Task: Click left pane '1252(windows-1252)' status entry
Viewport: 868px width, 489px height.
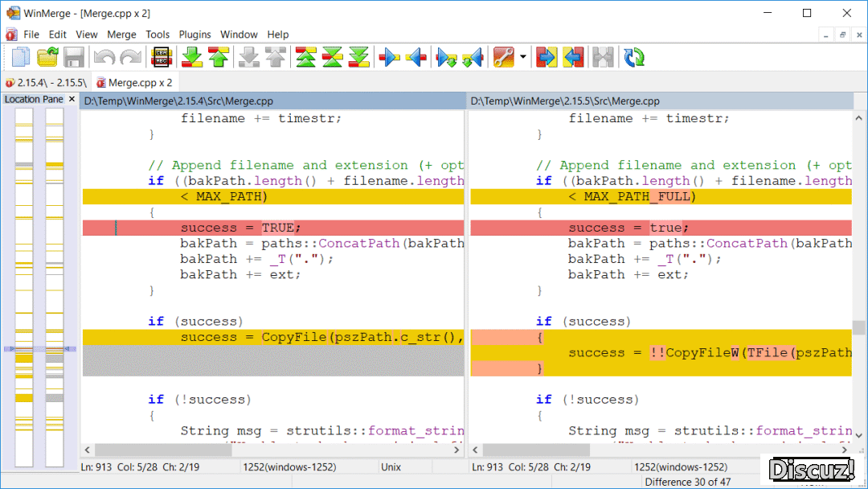Action: 289,466
